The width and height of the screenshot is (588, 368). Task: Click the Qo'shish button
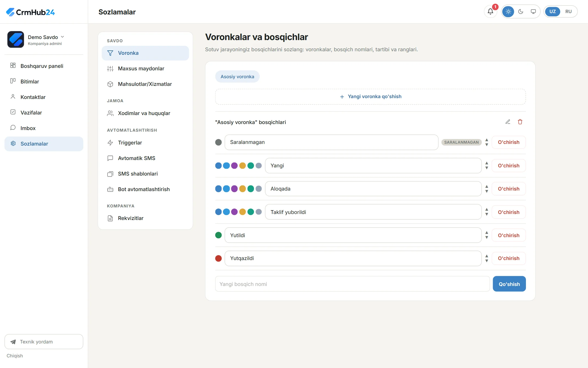pos(509,284)
